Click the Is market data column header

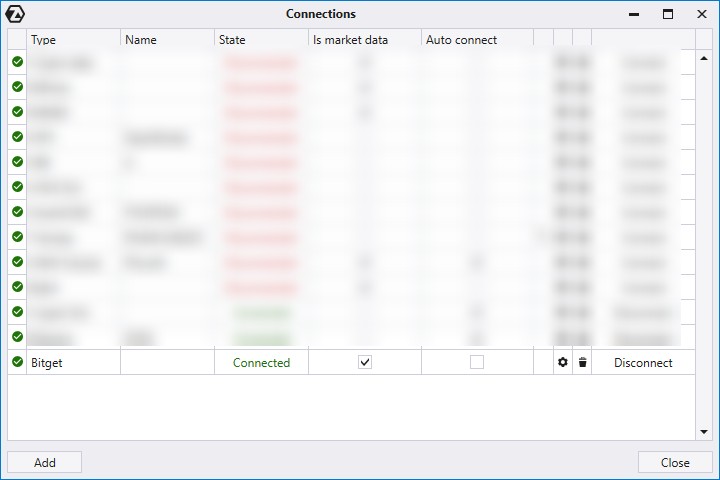[364, 40]
